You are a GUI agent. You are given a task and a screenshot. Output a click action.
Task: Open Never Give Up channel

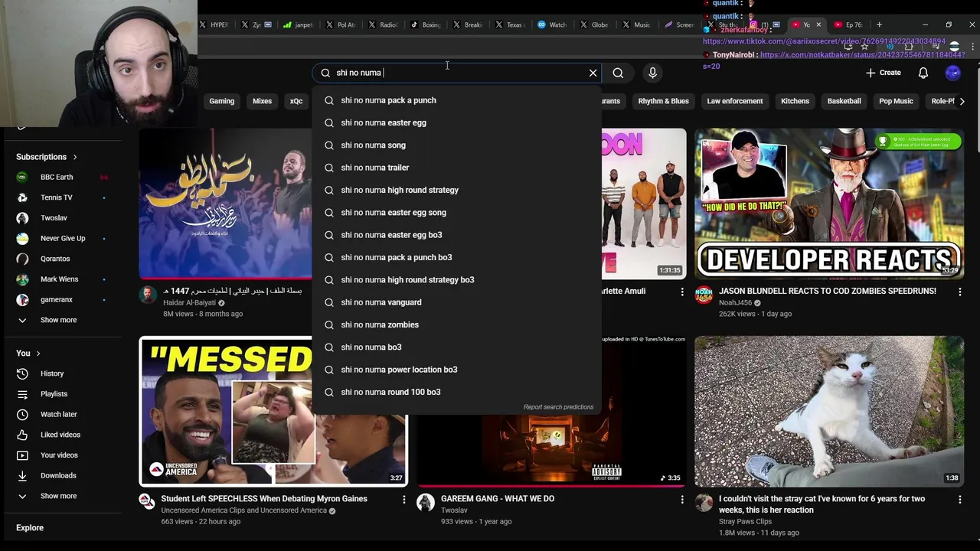point(63,238)
